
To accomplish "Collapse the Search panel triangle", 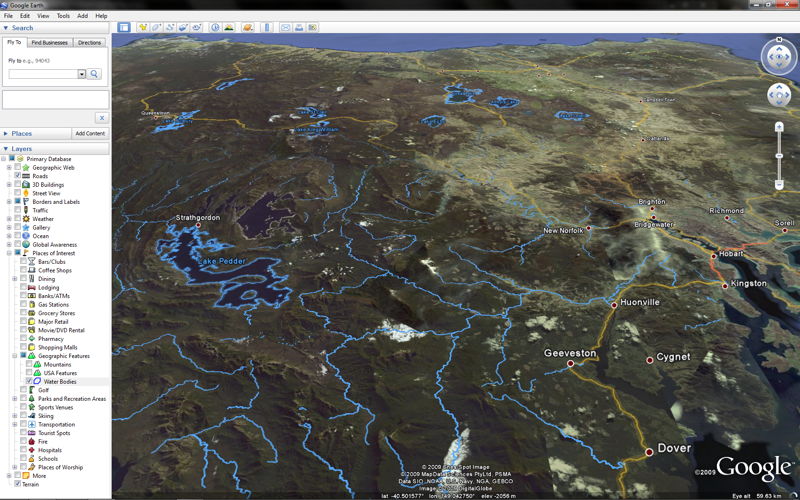I will pos(6,28).
